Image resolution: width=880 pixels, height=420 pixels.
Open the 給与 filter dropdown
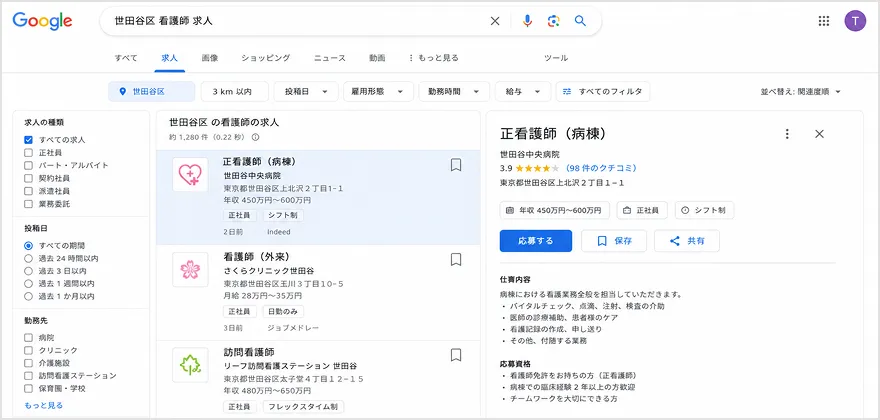click(x=523, y=92)
